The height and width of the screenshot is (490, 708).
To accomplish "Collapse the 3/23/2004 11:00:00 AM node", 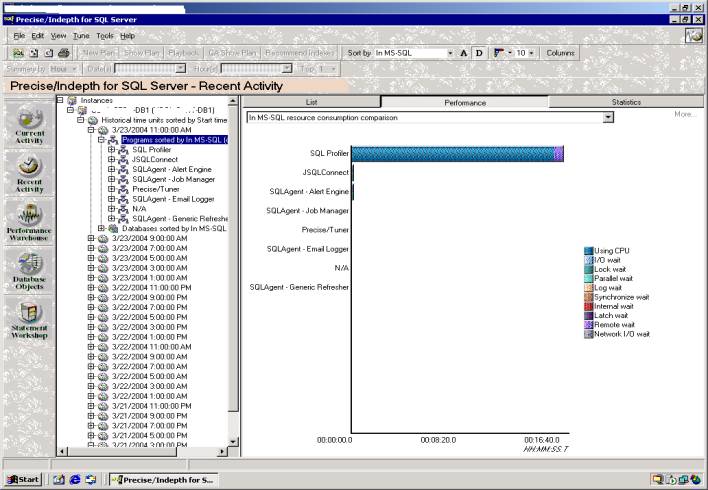I will pyautogui.click(x=91, y=130).
